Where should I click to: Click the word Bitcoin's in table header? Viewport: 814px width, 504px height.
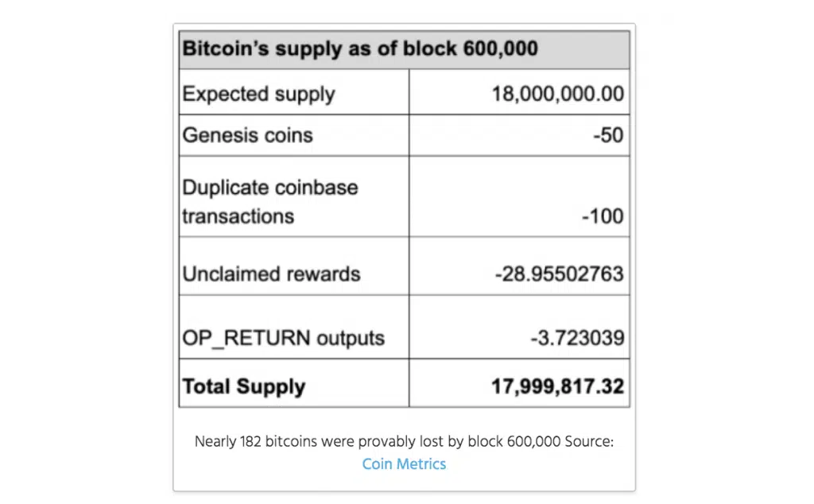pyautogui.click(x=226, y=48)
